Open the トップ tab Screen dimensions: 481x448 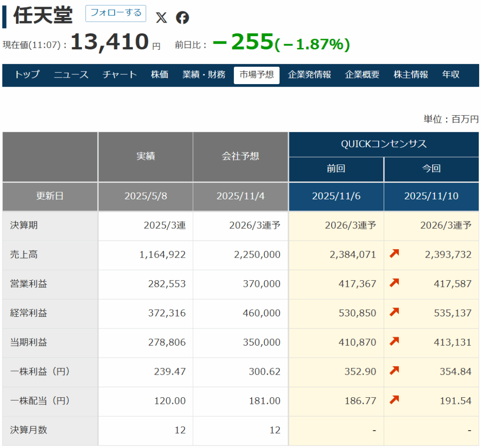27,75
